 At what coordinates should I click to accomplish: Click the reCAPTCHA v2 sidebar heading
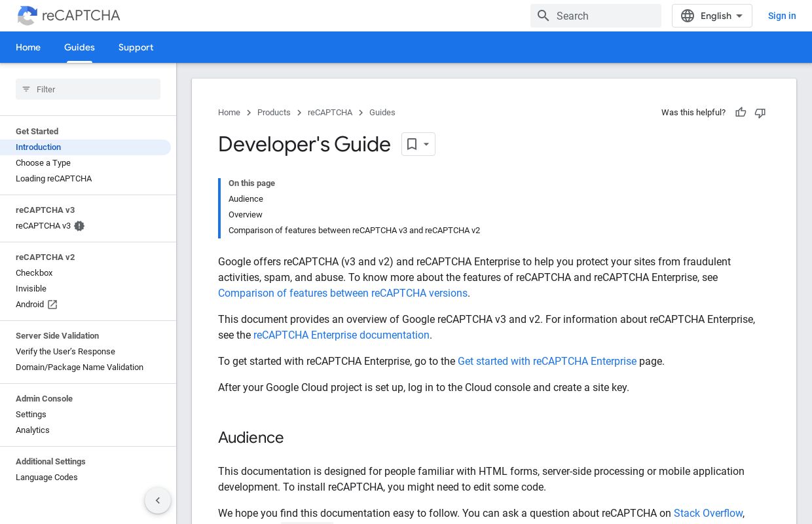click(x=45, y=257)
